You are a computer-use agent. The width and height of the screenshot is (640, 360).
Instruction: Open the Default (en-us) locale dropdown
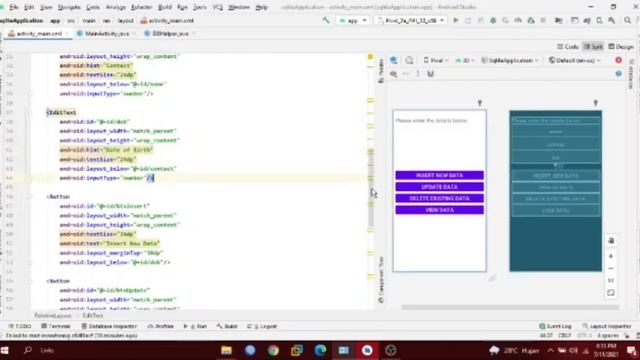click(575, 60)
